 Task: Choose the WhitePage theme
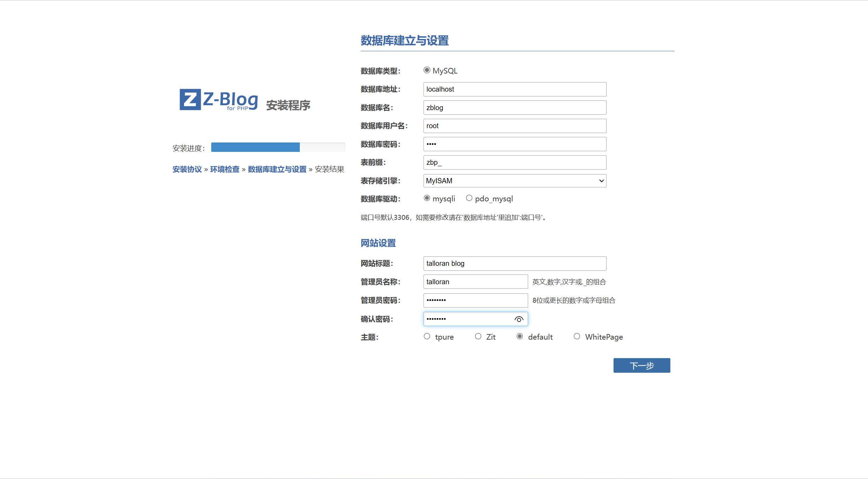click(577, 336)
